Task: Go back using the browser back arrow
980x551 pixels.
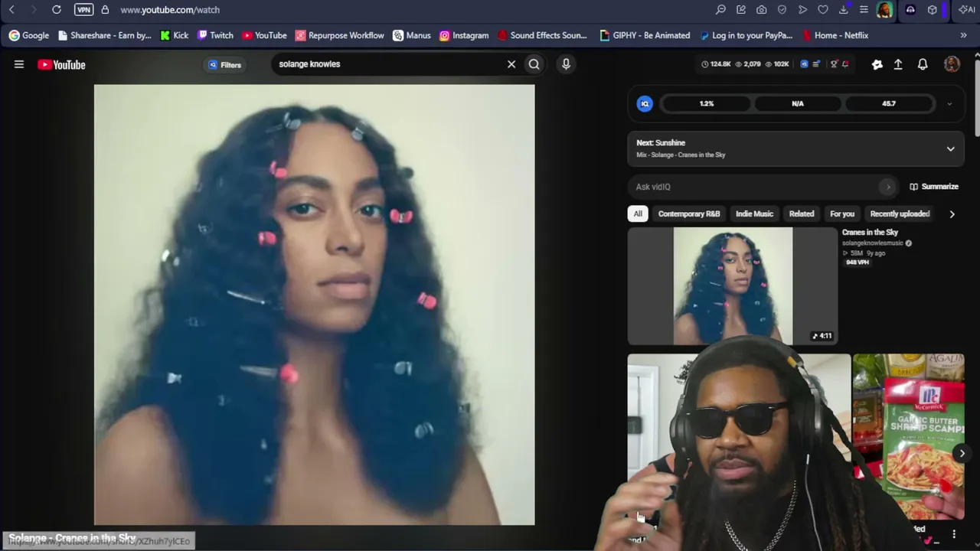Action: click(11, 10)
